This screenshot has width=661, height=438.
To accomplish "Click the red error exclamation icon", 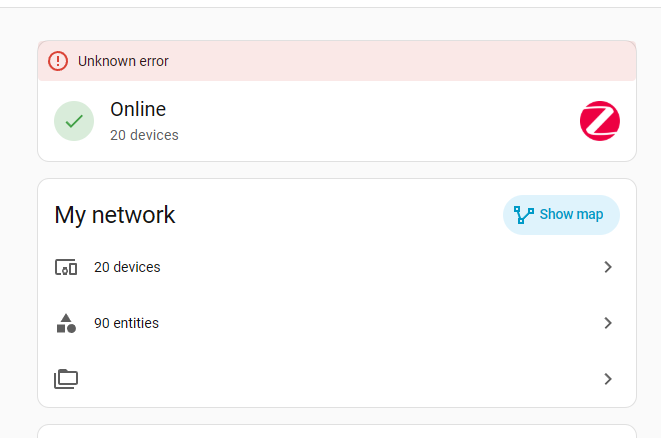I will 58,61.
